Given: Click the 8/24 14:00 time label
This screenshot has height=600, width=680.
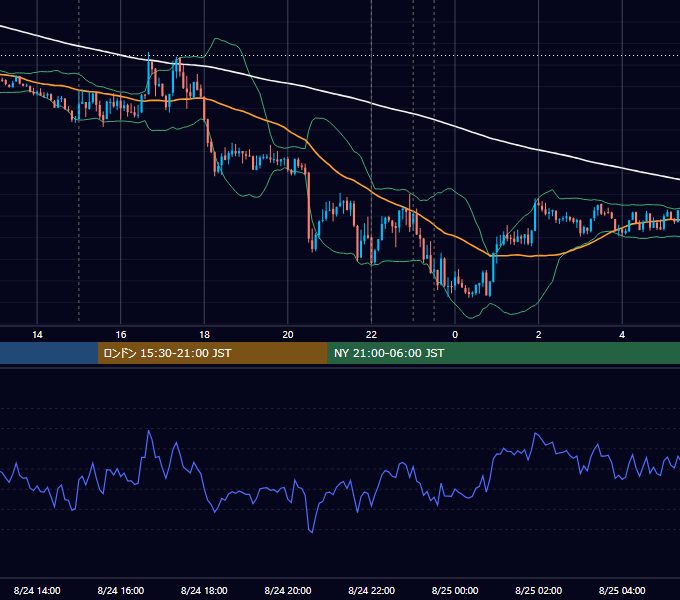Looking at the screenshot, I should coord(37,590).
